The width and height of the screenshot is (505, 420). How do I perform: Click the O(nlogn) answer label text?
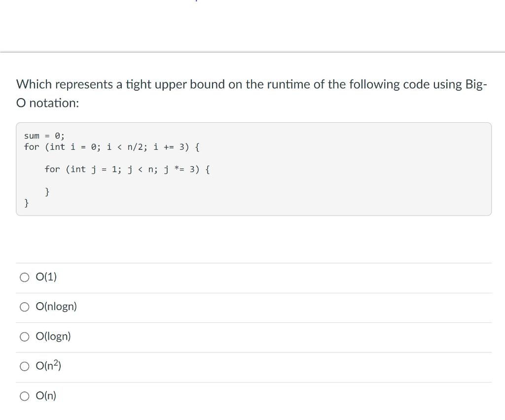pos(56,306)
